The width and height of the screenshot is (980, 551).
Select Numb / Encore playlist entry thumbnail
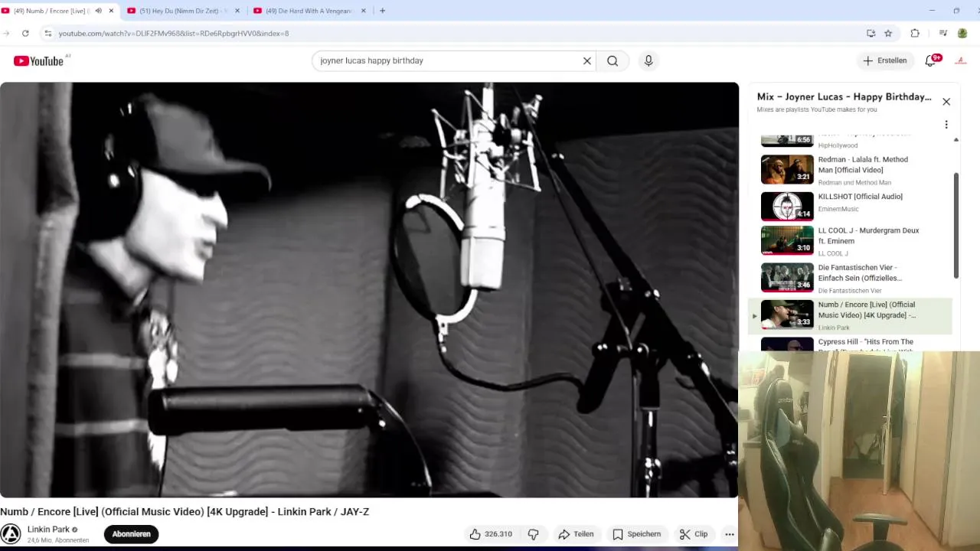point(787,314)
